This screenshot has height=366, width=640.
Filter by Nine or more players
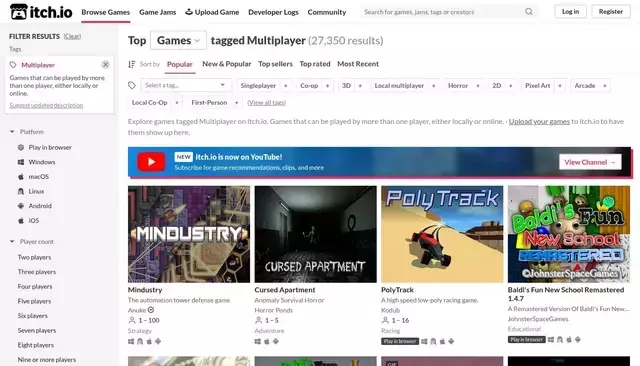[x=47, y=359]
